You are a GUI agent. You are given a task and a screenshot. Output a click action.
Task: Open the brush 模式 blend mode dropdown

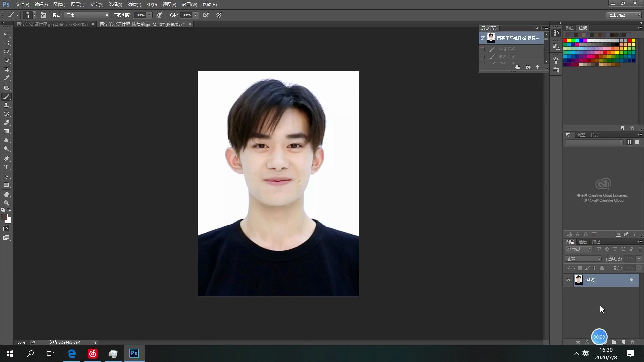[87, 15]
